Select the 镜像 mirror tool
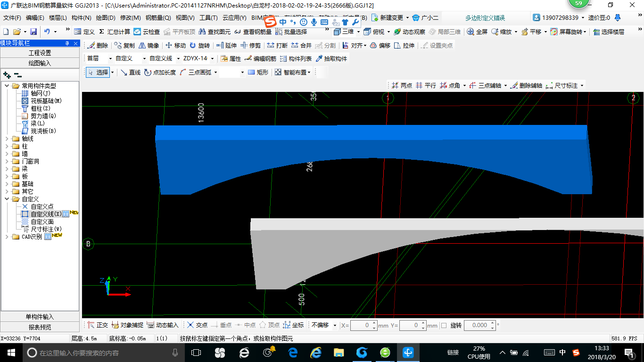 pos(149,45)
